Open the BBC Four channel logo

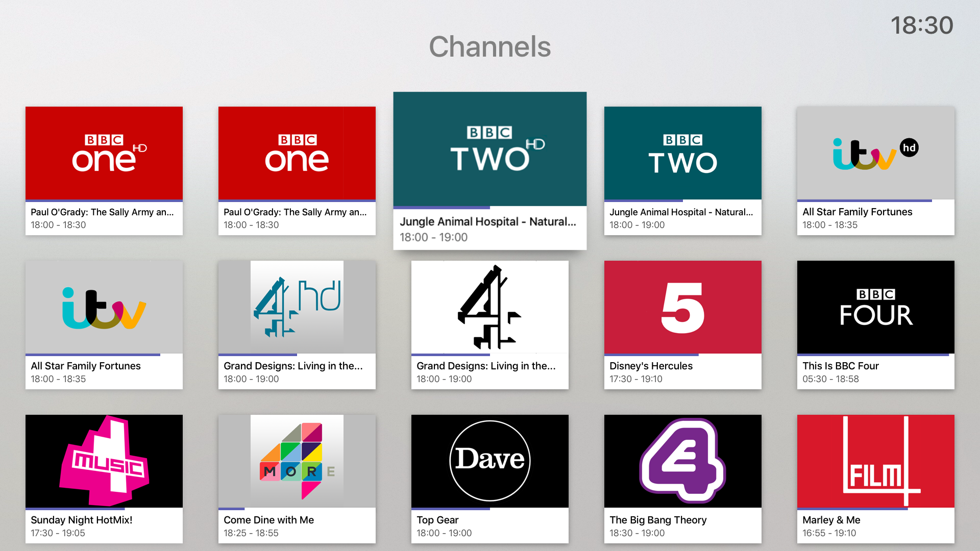click(876, 307)
